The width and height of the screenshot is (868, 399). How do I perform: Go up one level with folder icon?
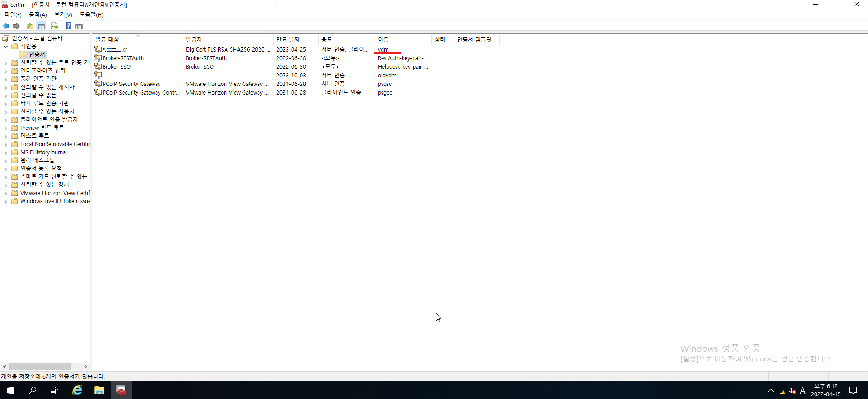pyautogui.click(x=30, y=26)
